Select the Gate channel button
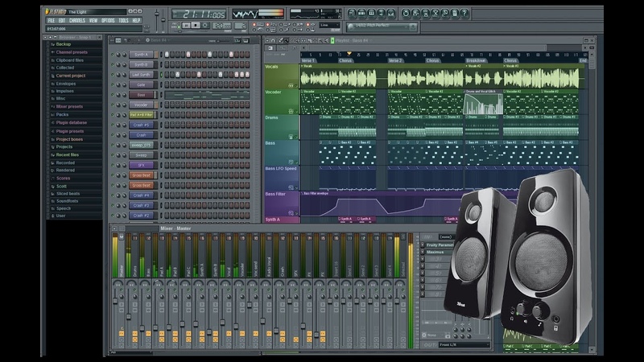Screen dimensions: 644x362 (x=142, y=84)
